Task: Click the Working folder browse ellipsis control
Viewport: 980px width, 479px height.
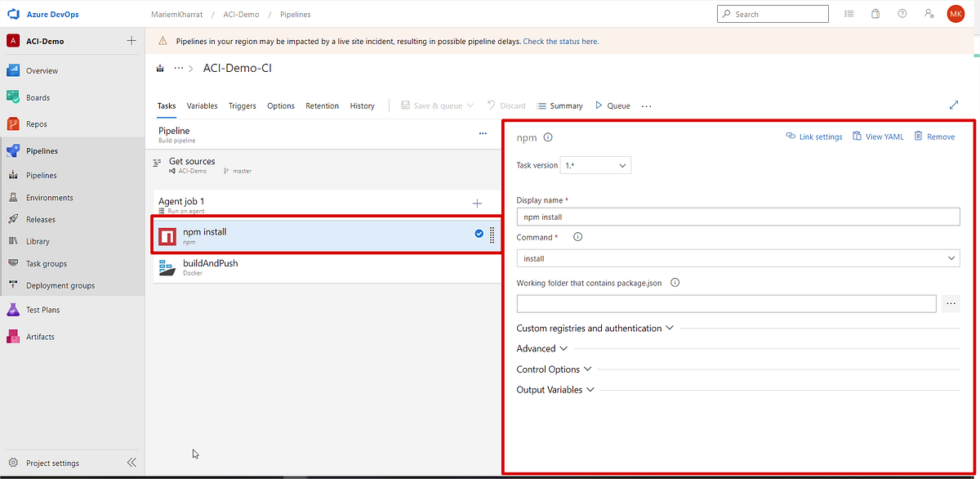Action: (x=951, y=303)
